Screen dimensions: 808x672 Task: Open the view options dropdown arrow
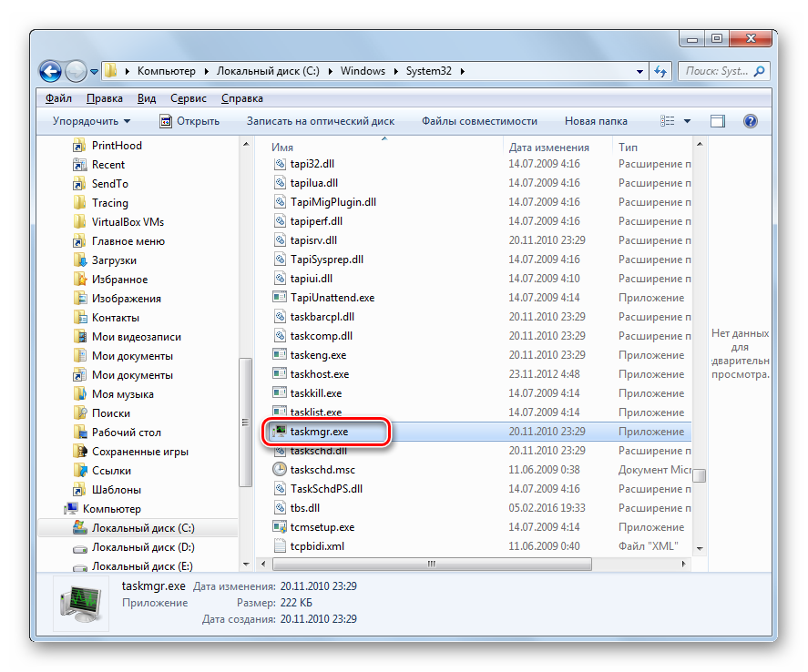[688, 121]
